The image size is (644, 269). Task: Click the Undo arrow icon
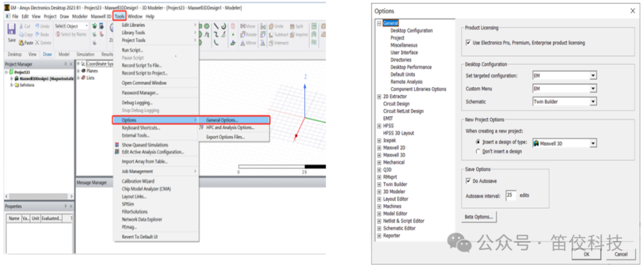[x=38, y=26]
